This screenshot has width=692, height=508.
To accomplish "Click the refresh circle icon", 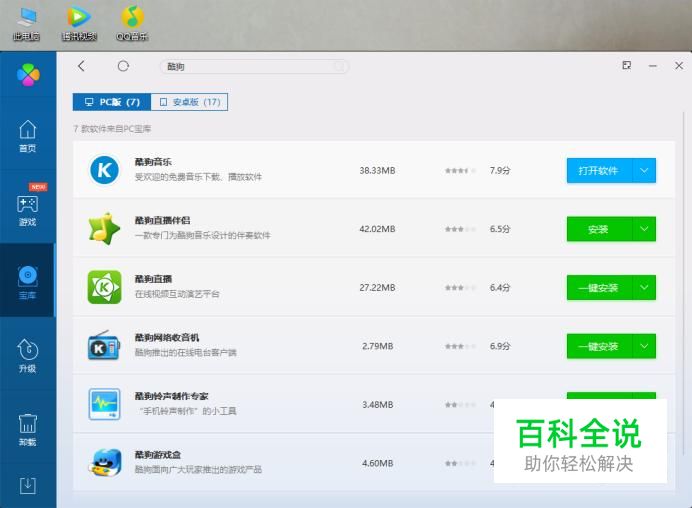I will pos(123,66).
